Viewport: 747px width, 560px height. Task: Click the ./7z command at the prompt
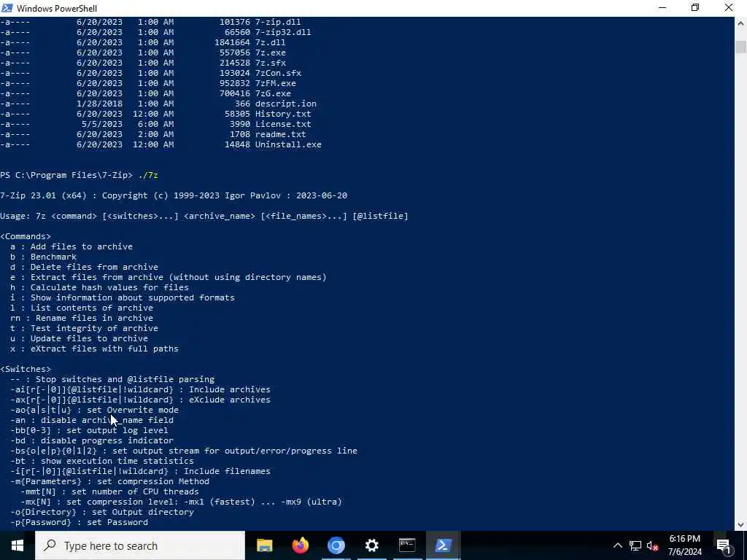147,175
